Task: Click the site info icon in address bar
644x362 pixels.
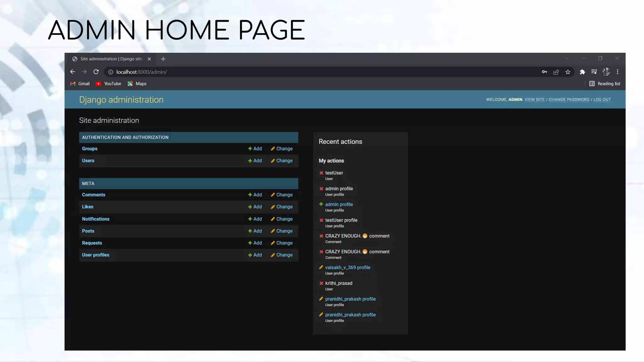Action: coord(111,72)
